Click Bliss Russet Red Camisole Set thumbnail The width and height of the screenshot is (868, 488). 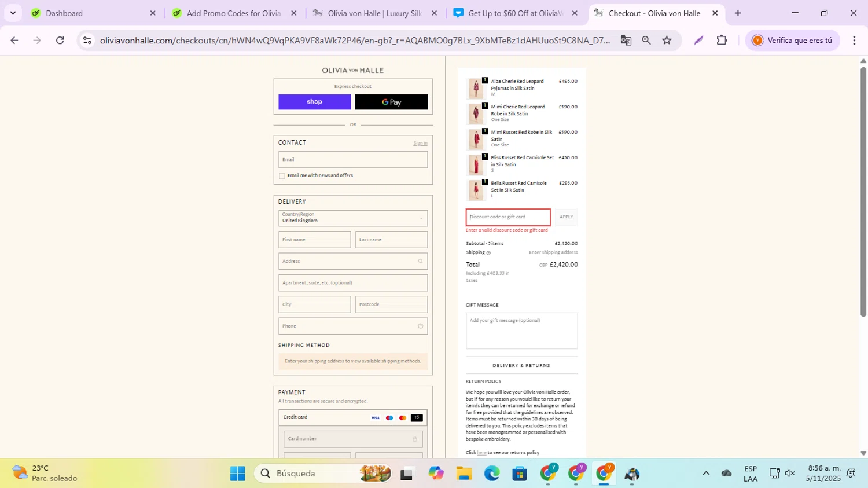[x=476, y=165]
